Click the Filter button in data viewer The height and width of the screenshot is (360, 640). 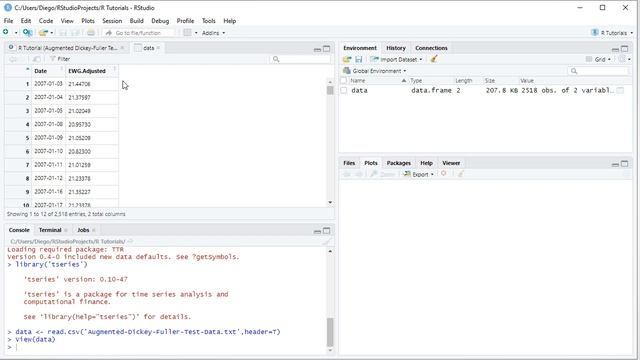click(60, 59)
